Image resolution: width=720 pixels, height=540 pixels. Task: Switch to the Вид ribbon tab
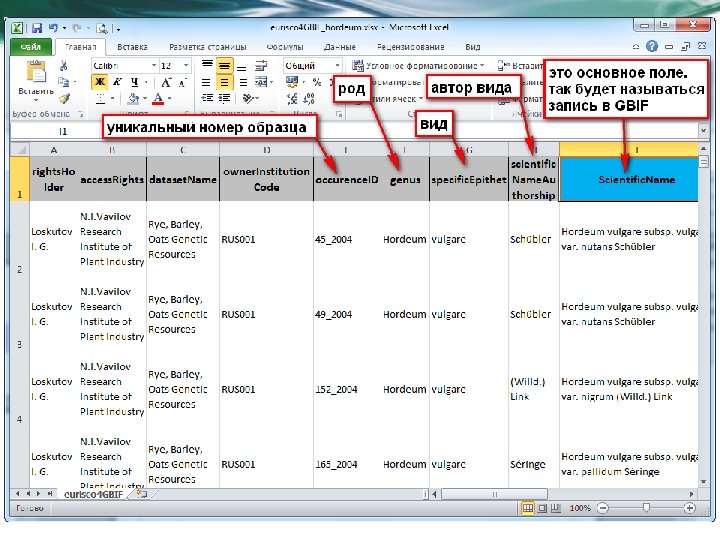click(x=472, y=47)
